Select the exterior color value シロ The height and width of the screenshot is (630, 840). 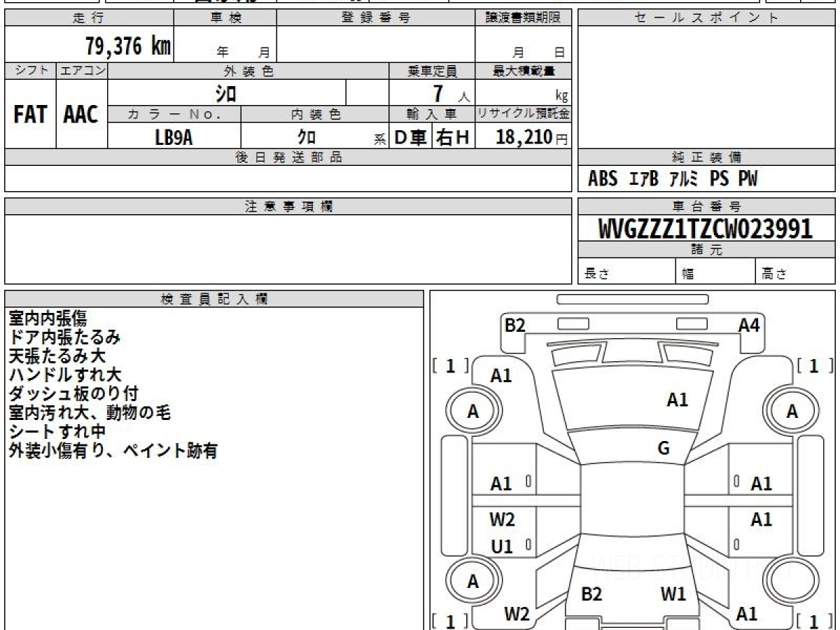pyautogui.click(x=226, y=92)
